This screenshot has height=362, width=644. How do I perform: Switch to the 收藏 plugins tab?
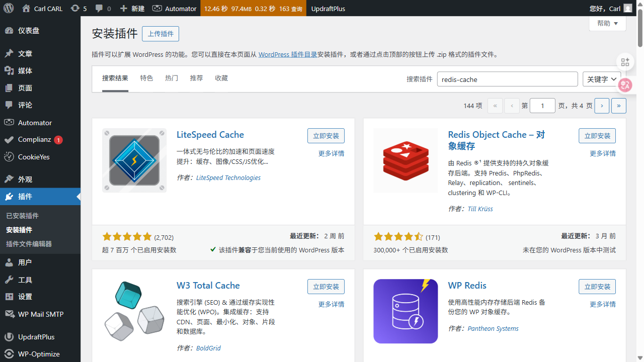[x=221, y=78]
